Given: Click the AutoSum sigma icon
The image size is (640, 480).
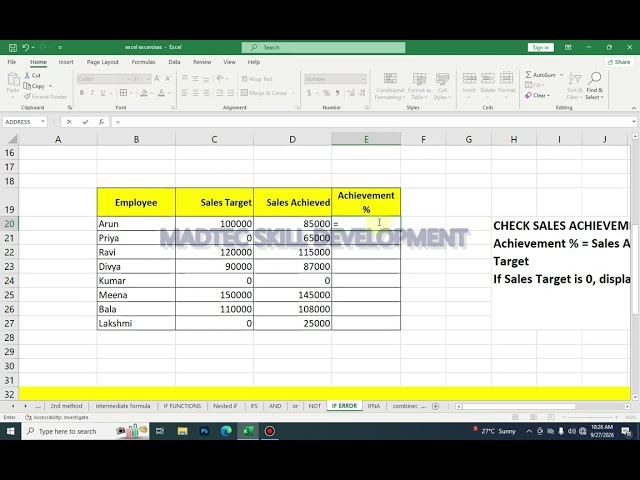Looking at the screenshot, I should pos(528,75).
